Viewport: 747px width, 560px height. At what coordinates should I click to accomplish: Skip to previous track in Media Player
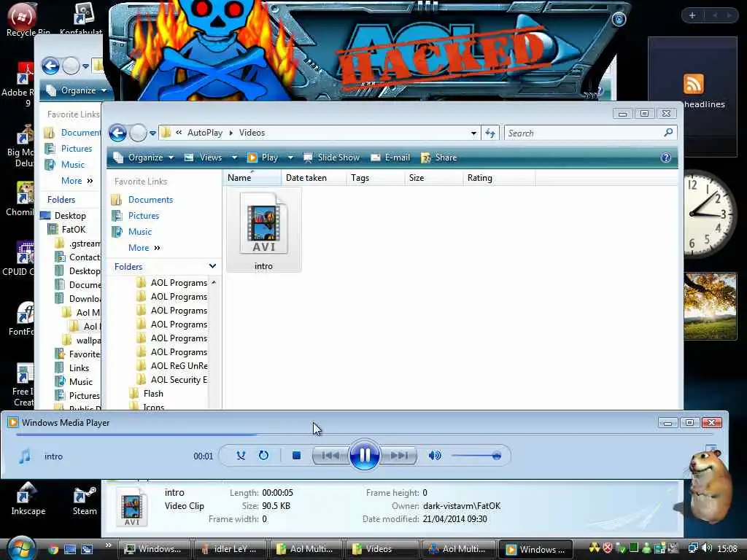(330, 456)
